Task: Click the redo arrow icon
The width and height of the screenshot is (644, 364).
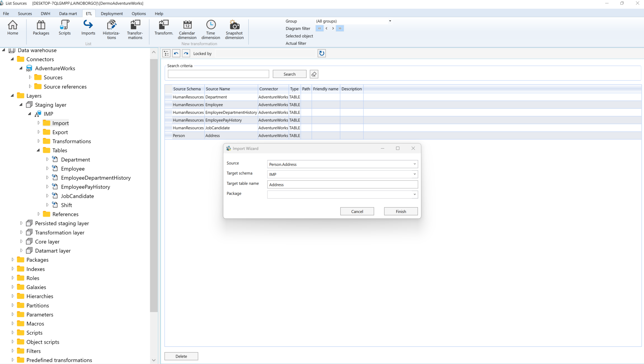Action: [x=186, y=53]
